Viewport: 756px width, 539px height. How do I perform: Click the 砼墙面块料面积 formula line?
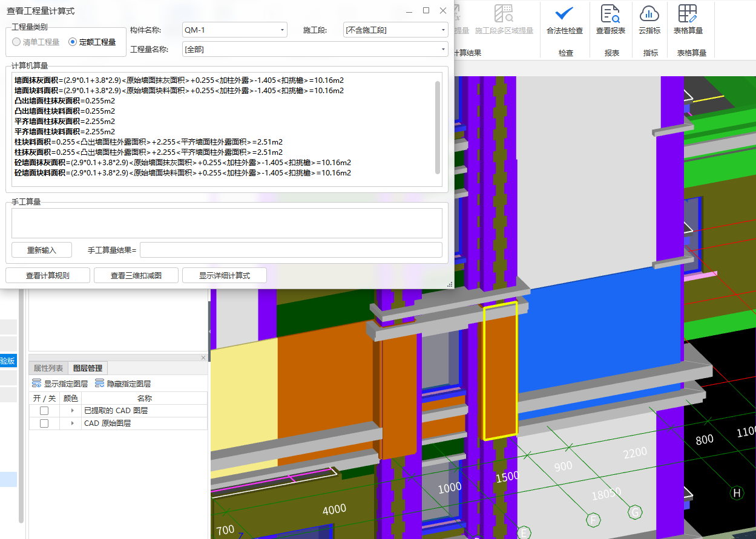(183, 172)
